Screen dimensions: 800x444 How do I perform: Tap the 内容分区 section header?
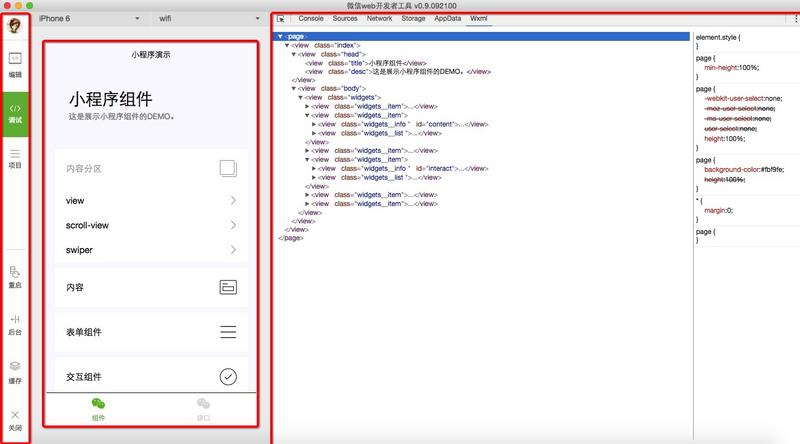click(x=151, y=168)
